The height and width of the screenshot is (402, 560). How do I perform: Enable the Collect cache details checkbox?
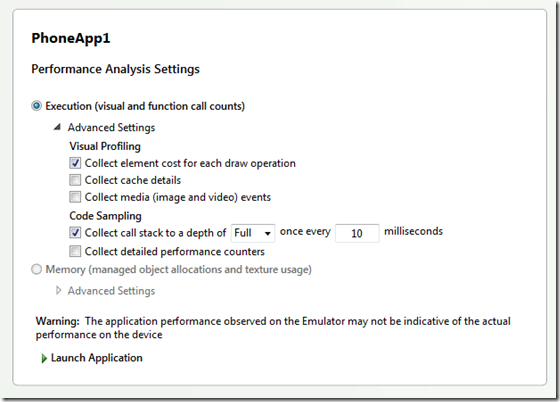pyautogui.click(x=75, y=180)
